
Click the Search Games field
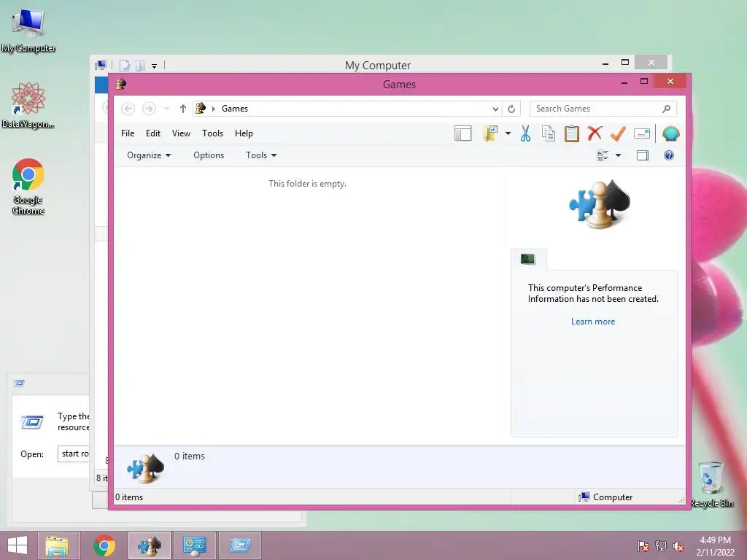tap(603, 109)
